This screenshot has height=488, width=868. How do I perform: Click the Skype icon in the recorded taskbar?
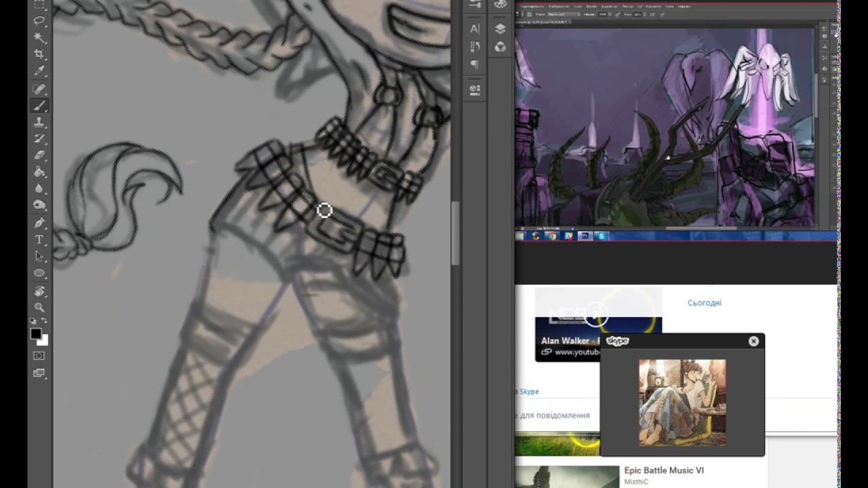point(601,236)
